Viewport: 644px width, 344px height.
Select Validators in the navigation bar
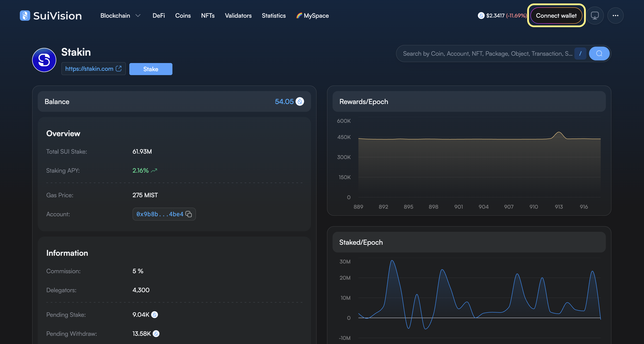point(238,16)
